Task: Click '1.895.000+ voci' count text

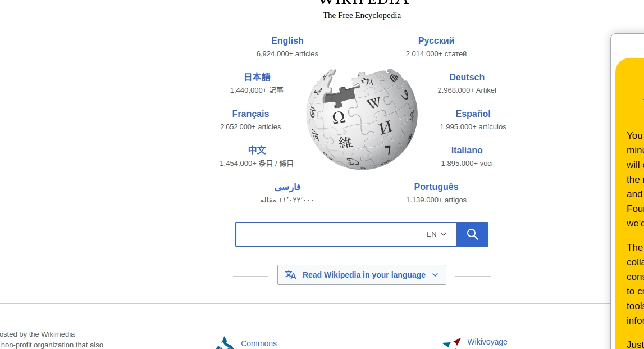Action: click(x=467, y=164)
